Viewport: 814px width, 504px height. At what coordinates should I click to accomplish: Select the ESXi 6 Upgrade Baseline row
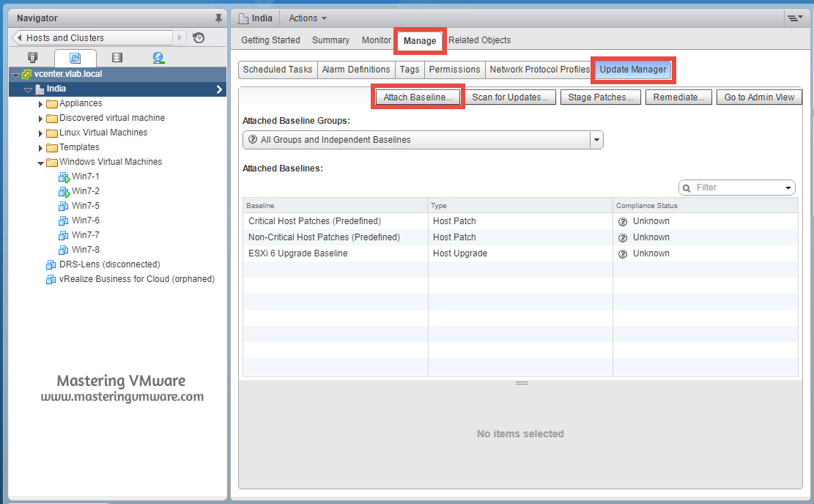point(298,253)
